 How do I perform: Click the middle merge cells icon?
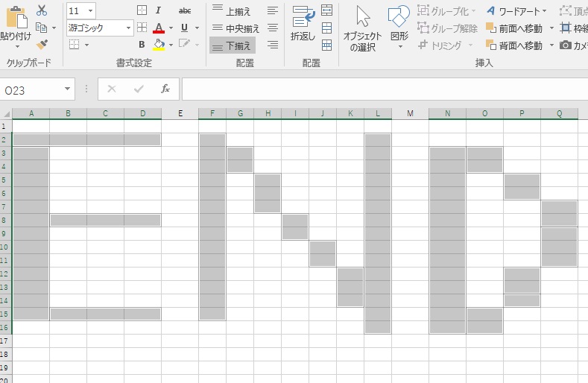click(x=326, y=28)
